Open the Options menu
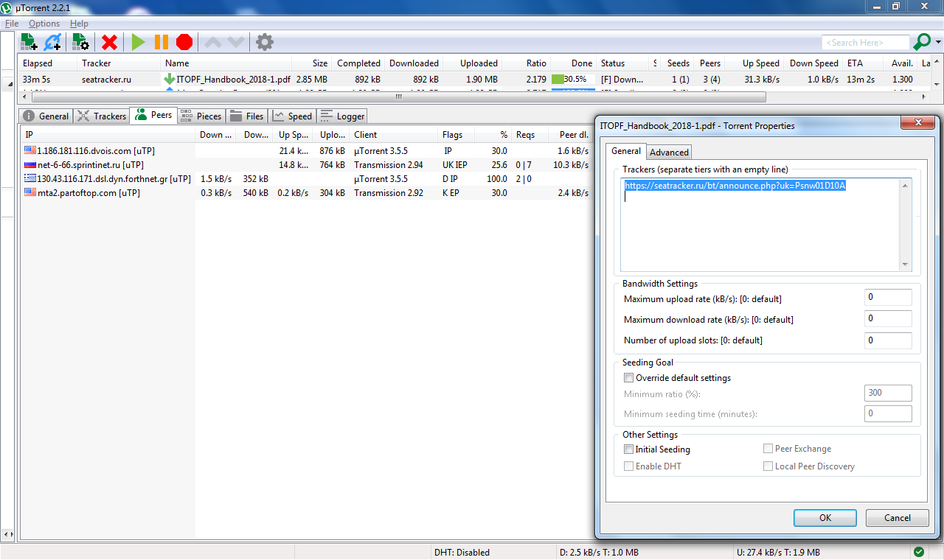This screenshot has height=560, width=944. click(44, 24)
